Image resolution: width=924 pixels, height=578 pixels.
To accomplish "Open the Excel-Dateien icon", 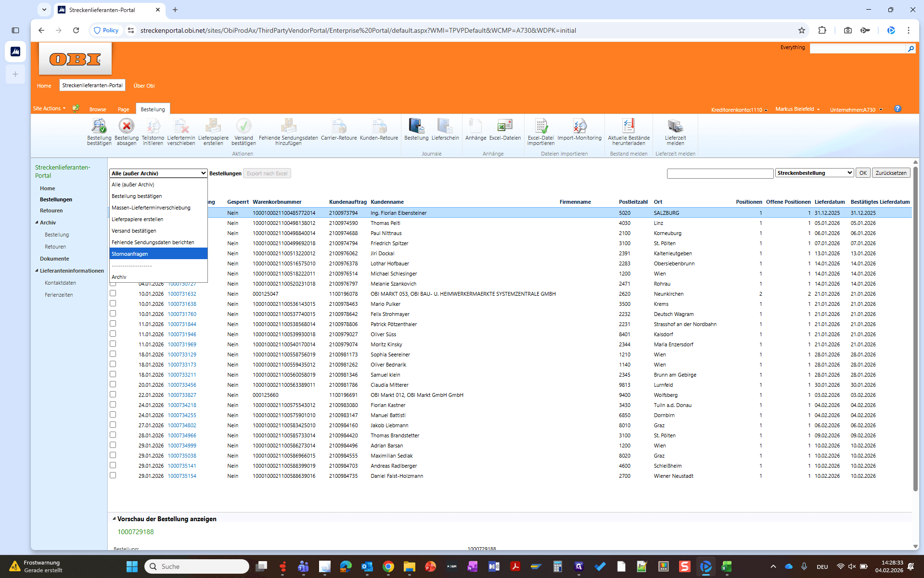I will 505,126.
